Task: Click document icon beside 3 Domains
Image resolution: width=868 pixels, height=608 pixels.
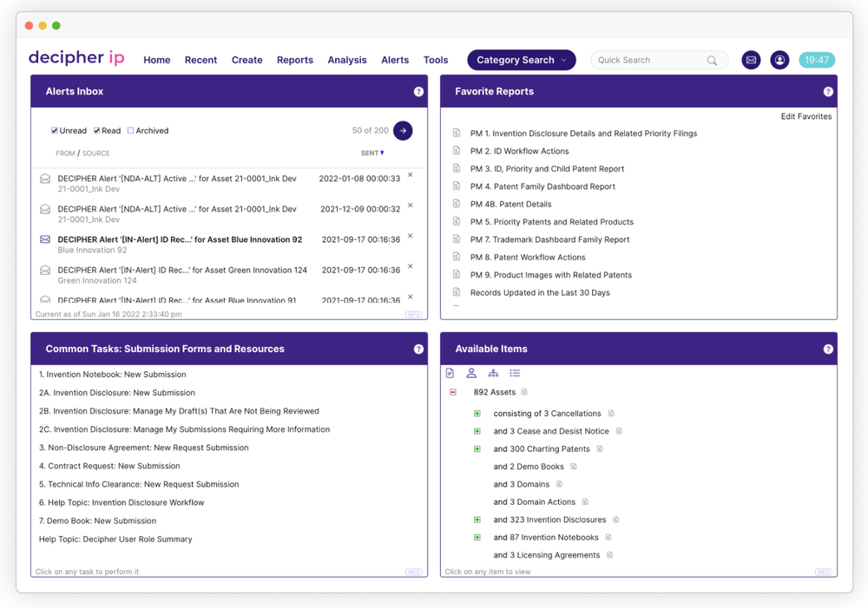Action: point(559,484)
